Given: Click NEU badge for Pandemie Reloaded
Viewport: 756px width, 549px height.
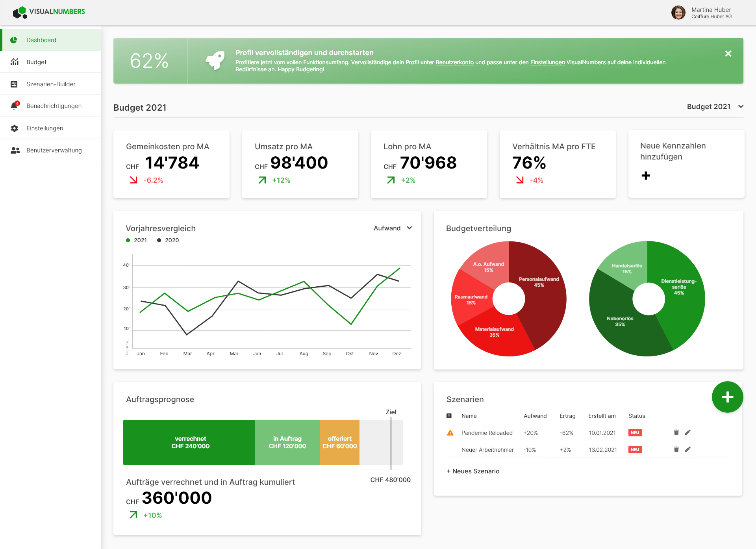Looking at the screenshot, I should pyautogui.click(x=635, y=432).
